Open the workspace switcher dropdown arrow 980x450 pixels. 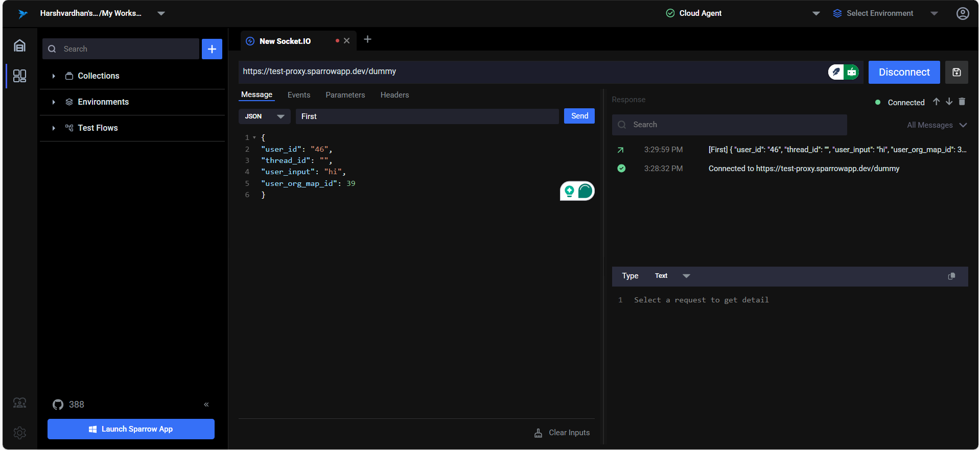click(161, 13)
